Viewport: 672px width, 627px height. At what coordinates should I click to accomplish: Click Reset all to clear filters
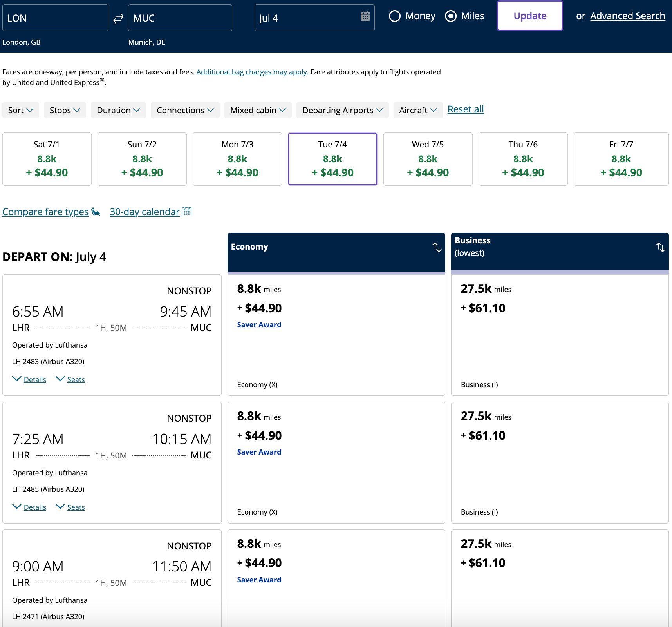click(x=465, y=109)
